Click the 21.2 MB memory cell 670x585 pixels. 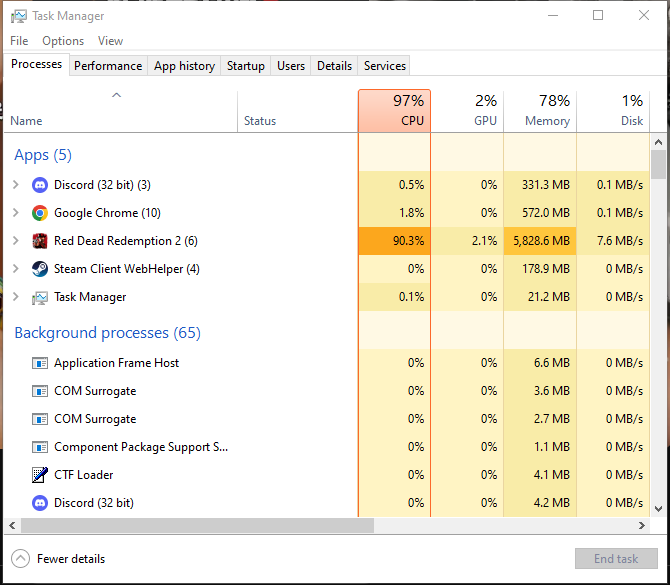point(540,297)
